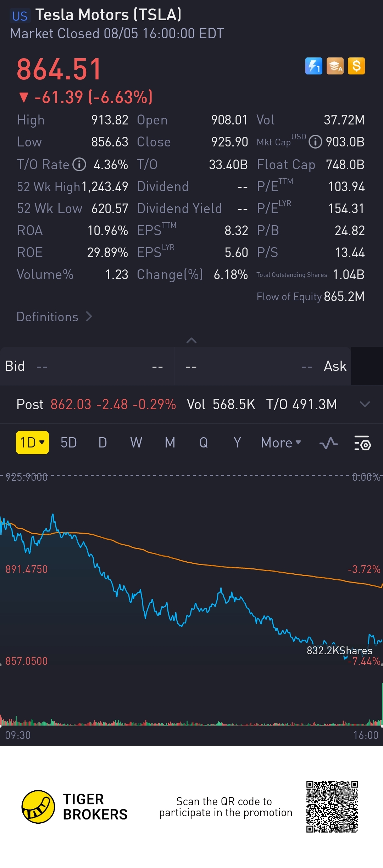Image resolution: width=383 pixels, height=868 pixels.
Task: Expand the Post market row chevron
Action: click(365, 404)
